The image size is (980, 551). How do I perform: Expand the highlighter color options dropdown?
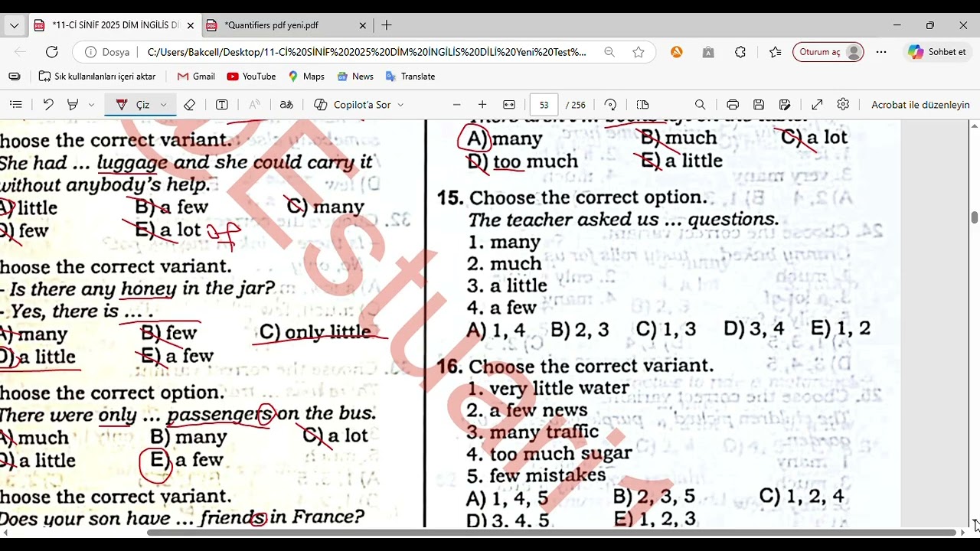coord(91,105)
